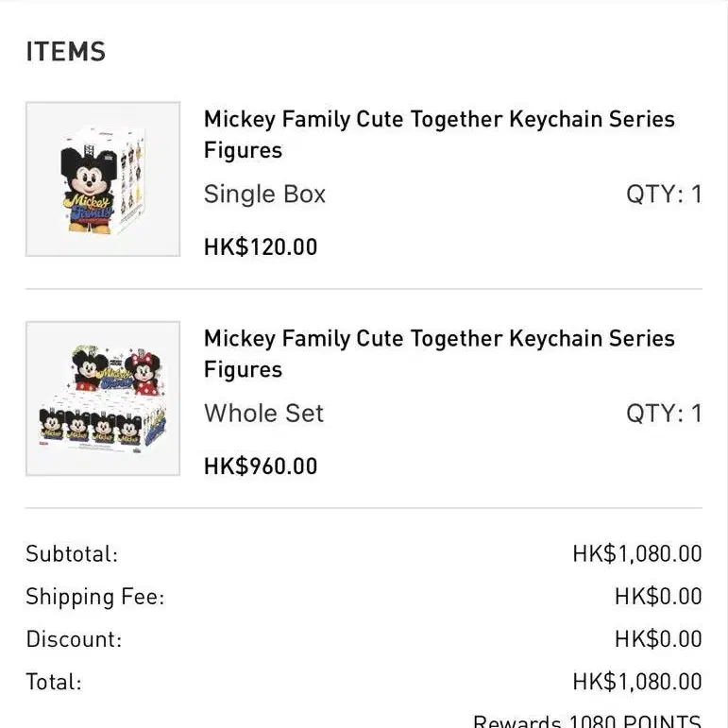Viewport: 728px width, 728px height.
Task: Click the Rewards 1080 POINTS text
Action: pyautogui.click(x=586, y=720)
